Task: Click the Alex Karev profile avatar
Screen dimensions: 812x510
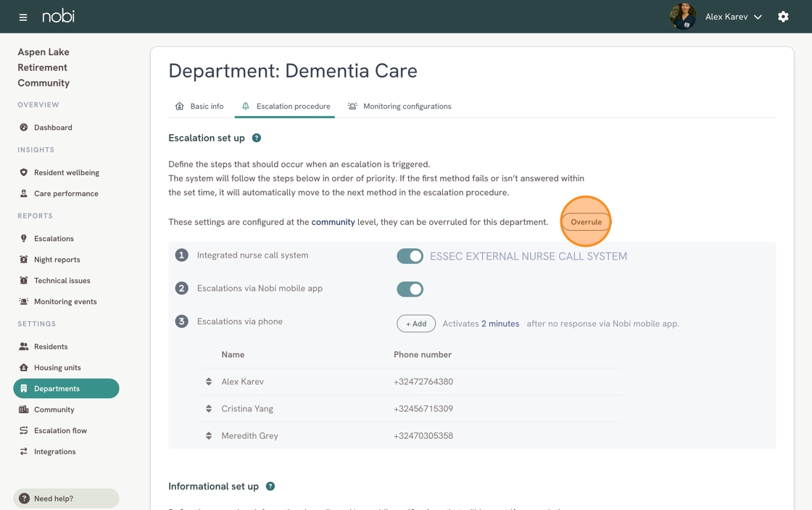Action: pos(682,17)
